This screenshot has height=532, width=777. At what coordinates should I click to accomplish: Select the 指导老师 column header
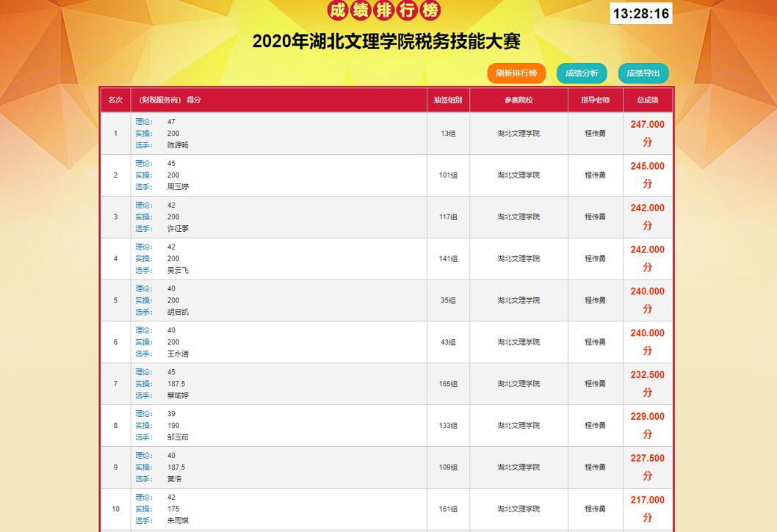tap(595, 101)
